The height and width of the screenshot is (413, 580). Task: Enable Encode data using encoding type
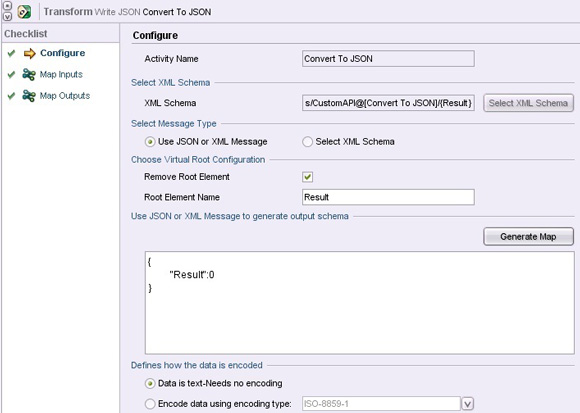pos(150,404)
